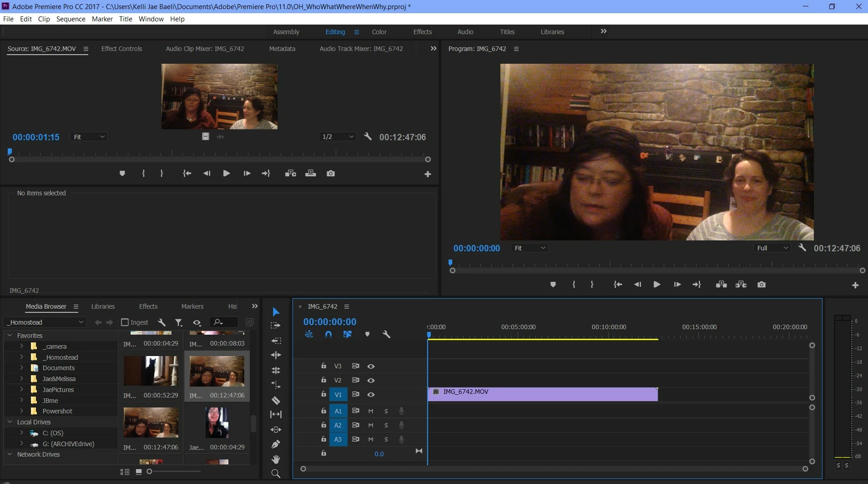
Task: Play sequence in Program Monitor
Action: coord(656,285)
